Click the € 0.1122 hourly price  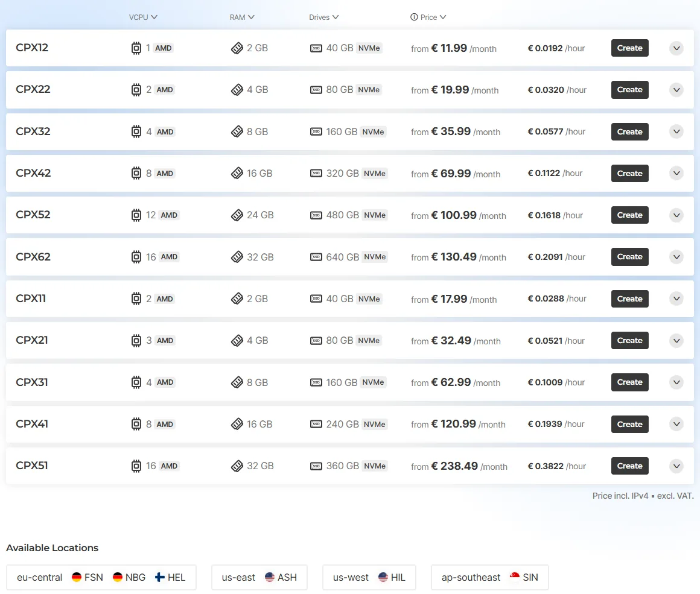pyautogui.click(x=544, y=173)
